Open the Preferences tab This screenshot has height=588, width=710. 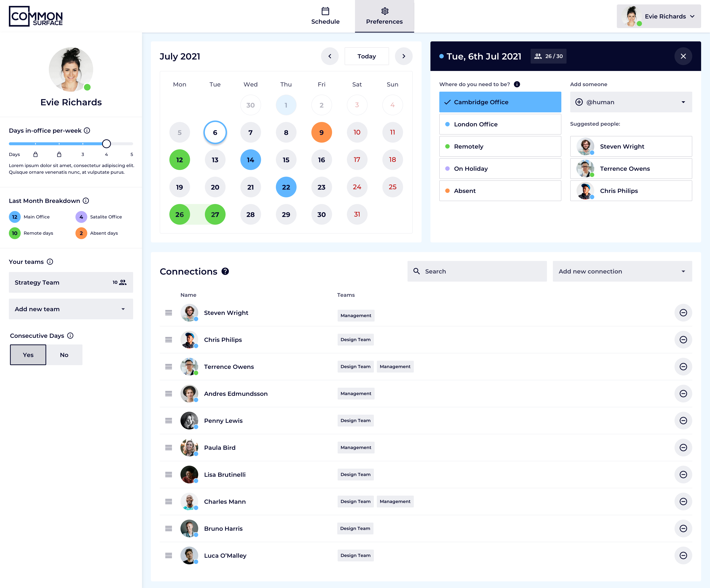click(384, 16)
